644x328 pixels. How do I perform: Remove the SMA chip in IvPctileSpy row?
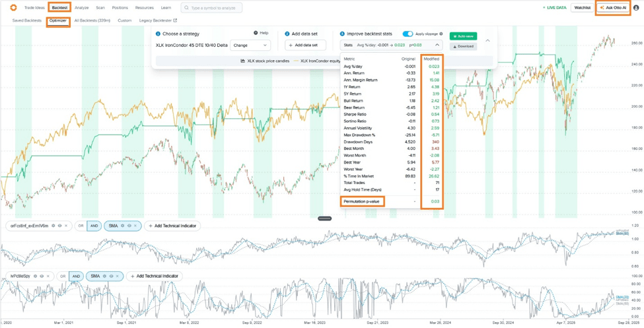click(118, 277)
